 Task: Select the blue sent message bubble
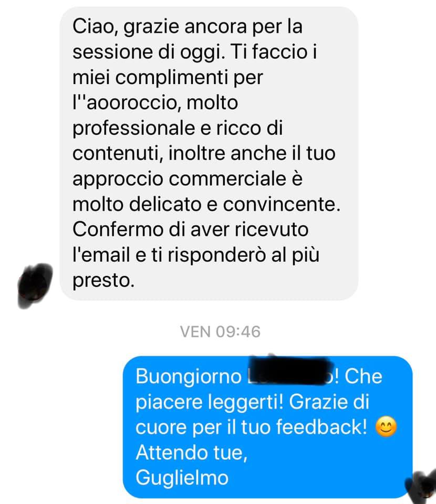267,427
